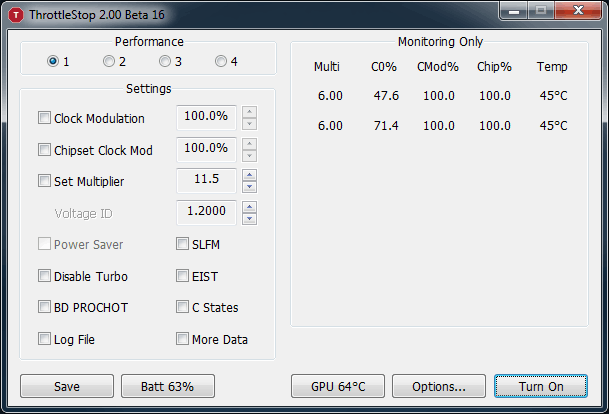Click the Voltage ID label
This screenshot has width=609, height=414.
tap(83, 213)
